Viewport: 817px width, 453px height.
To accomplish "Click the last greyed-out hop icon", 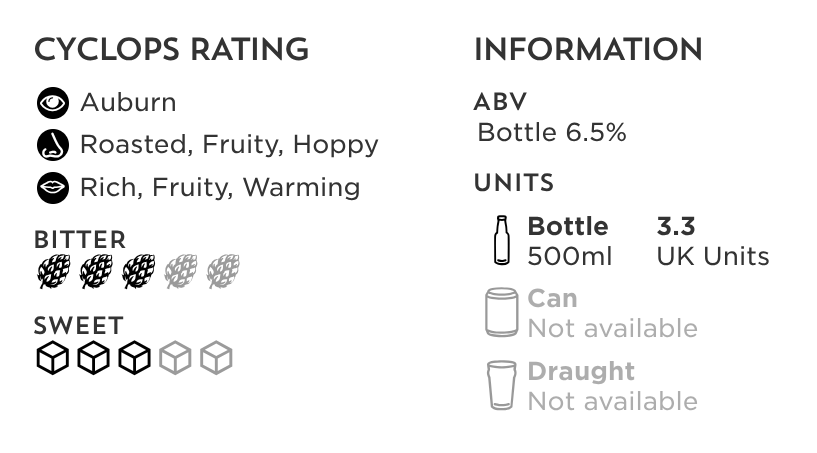I will tap(224, 271).
